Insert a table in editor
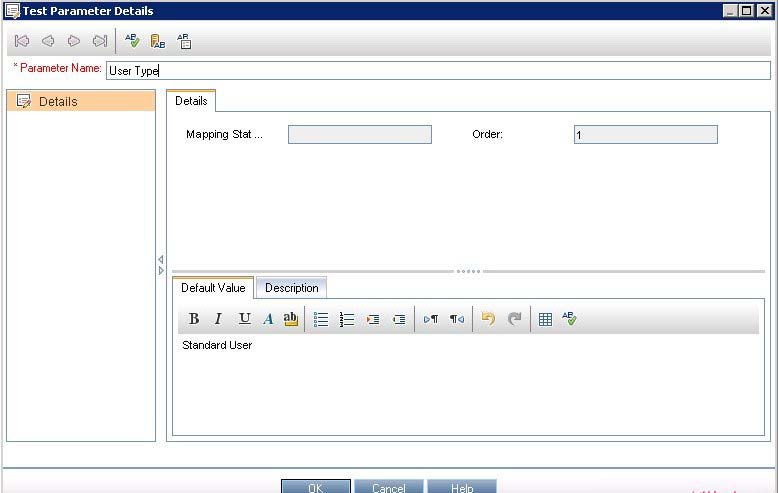 [545, 319]
